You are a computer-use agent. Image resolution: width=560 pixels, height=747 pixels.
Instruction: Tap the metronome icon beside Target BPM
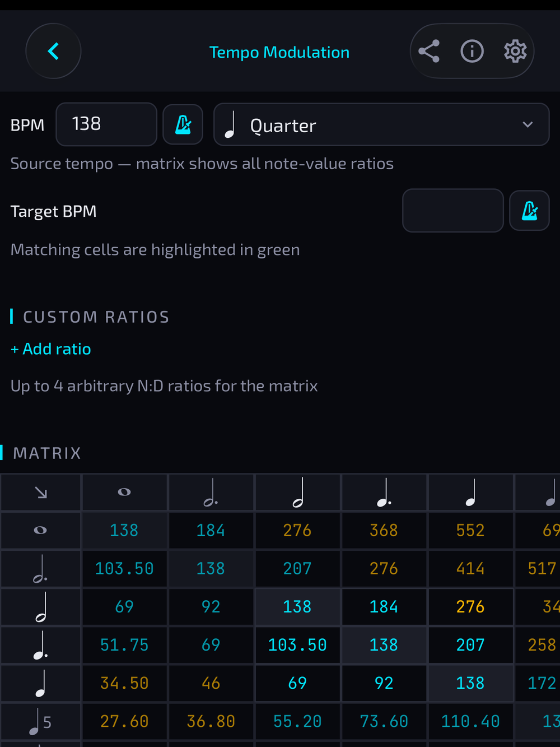pos(529,211)
